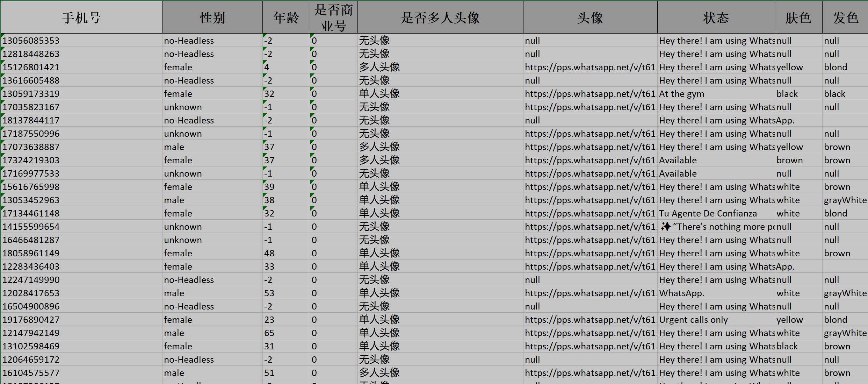This screenshot has width=868, height=384.
Task: Select the age cell 53
Action: (286, 293)
